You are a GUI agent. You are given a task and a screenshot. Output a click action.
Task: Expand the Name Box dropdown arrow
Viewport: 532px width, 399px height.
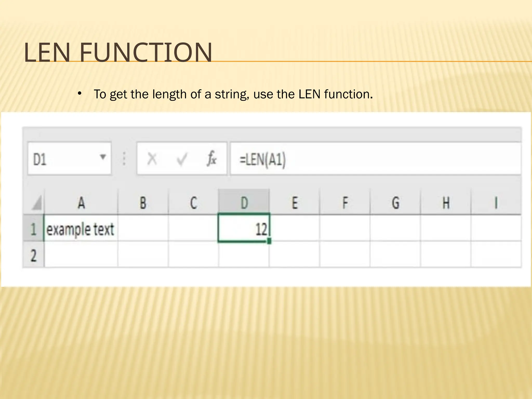pyautogui.click(x=103, y=157)
